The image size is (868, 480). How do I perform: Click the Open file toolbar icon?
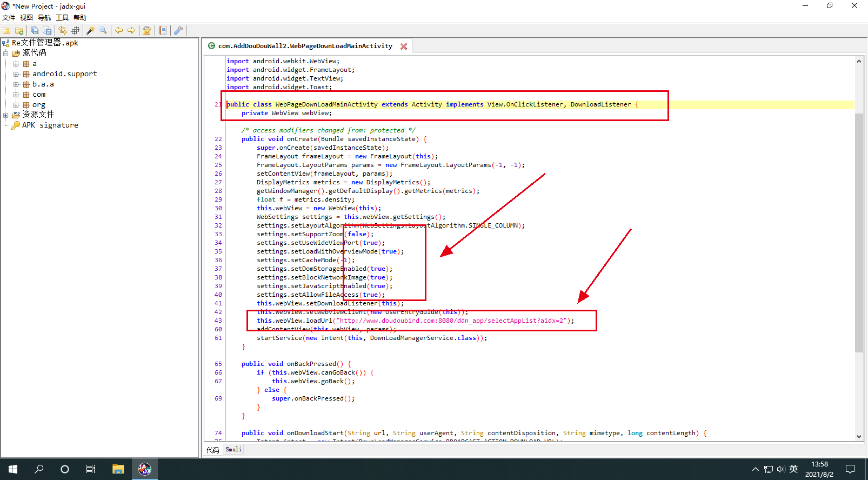pyautogui.click(x=6, y=31)
